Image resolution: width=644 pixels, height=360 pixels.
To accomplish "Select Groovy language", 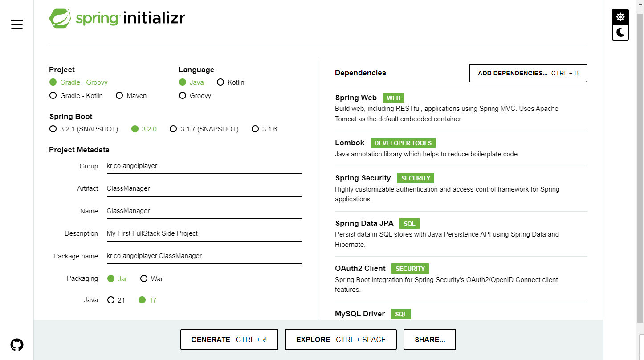I will click(x=195, y=96).
